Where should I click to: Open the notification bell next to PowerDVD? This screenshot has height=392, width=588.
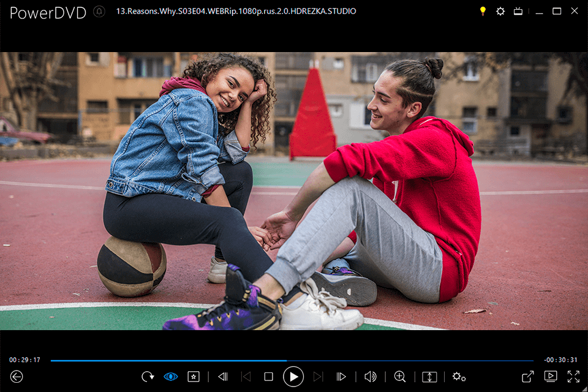tap(99, 12)
